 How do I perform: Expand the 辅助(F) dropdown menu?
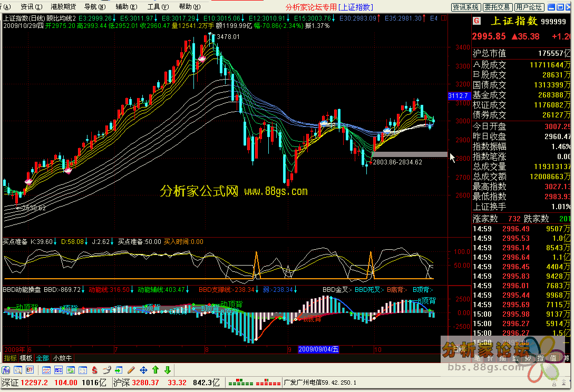pos(124,7)
